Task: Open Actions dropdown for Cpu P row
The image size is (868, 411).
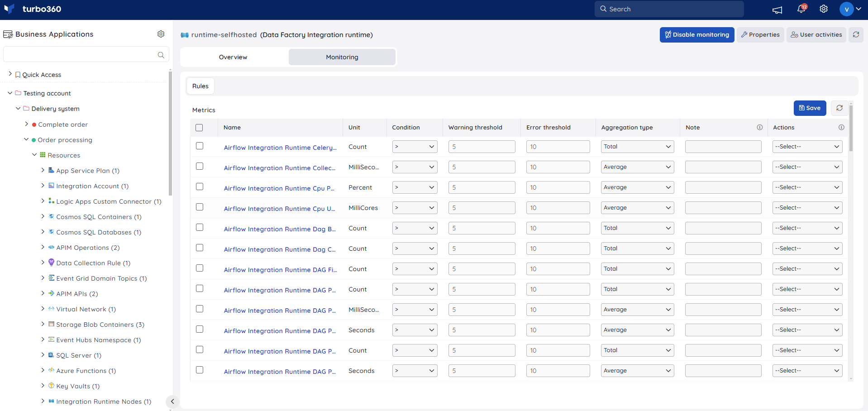Action: (807, 187)
